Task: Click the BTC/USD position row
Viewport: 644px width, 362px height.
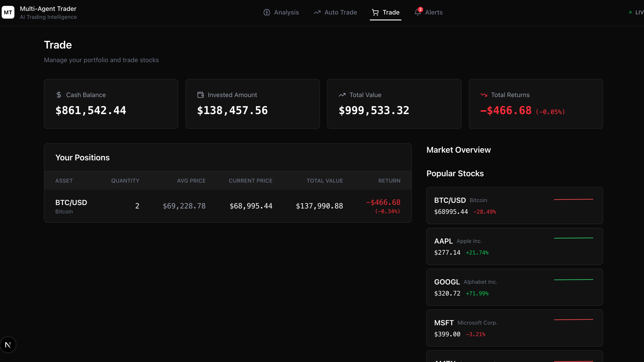Action: coord(227,206)
